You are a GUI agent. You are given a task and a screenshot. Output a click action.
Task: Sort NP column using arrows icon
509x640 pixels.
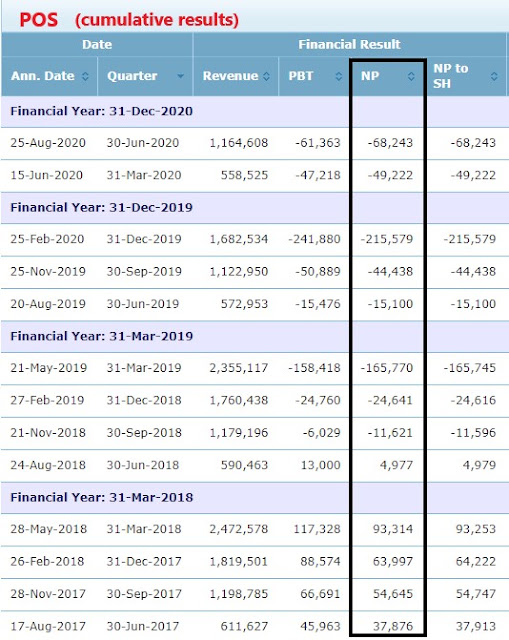pos(411,76)
